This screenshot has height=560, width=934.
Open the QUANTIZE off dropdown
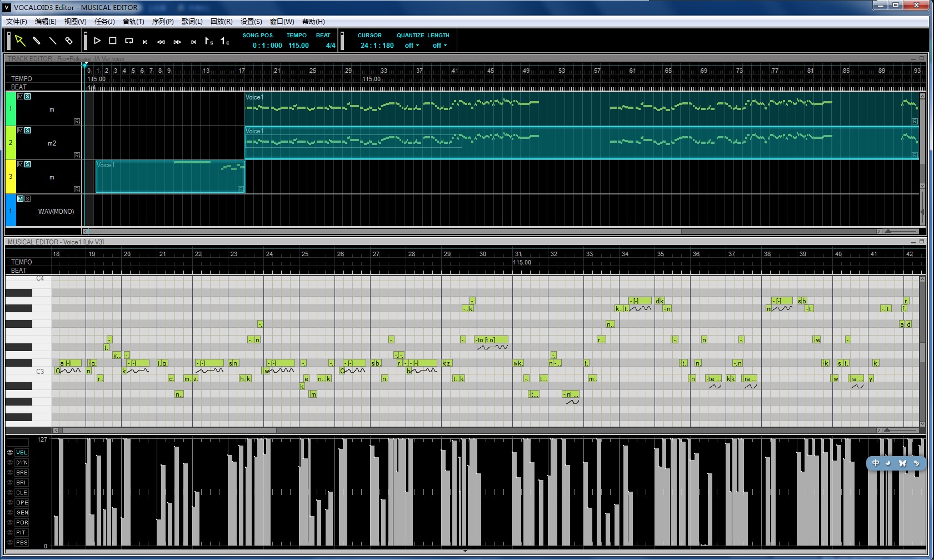click(412, 46)
